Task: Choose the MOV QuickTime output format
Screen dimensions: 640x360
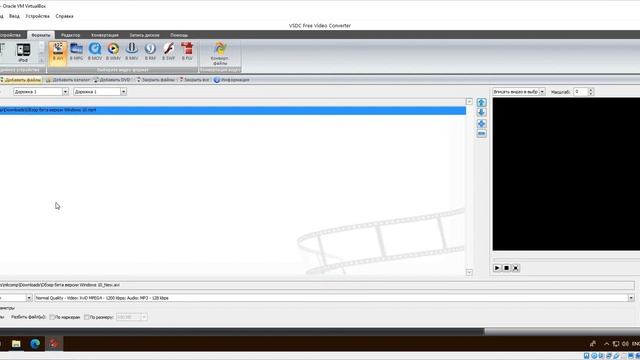Action: click(x=95, y=52)
